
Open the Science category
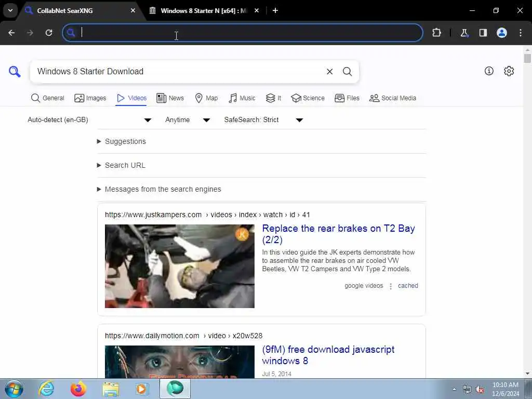click(x=308, y=98)
